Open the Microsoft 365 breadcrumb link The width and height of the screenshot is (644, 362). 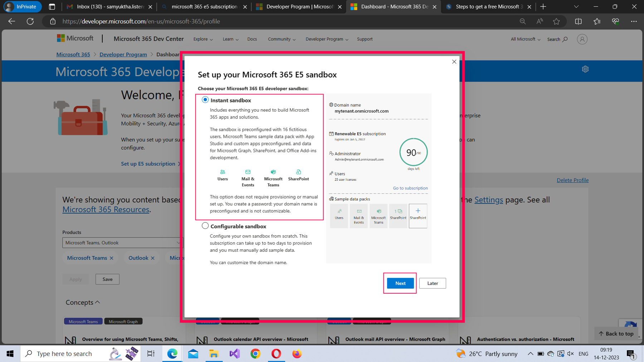coord(73,54)
